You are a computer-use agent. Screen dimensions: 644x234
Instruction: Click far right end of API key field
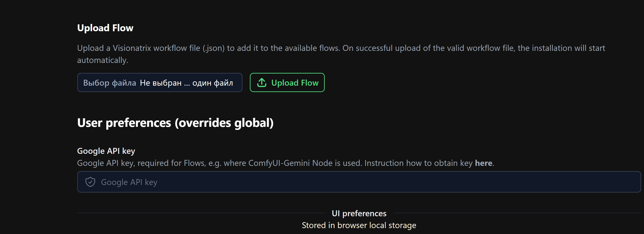pyautogui.click(x=630, y=182)
